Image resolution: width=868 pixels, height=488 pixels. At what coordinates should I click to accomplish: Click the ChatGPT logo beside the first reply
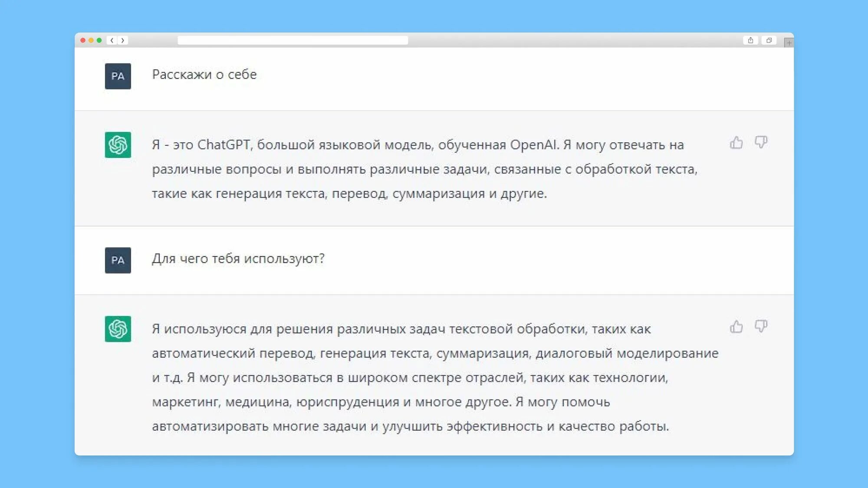118,144
